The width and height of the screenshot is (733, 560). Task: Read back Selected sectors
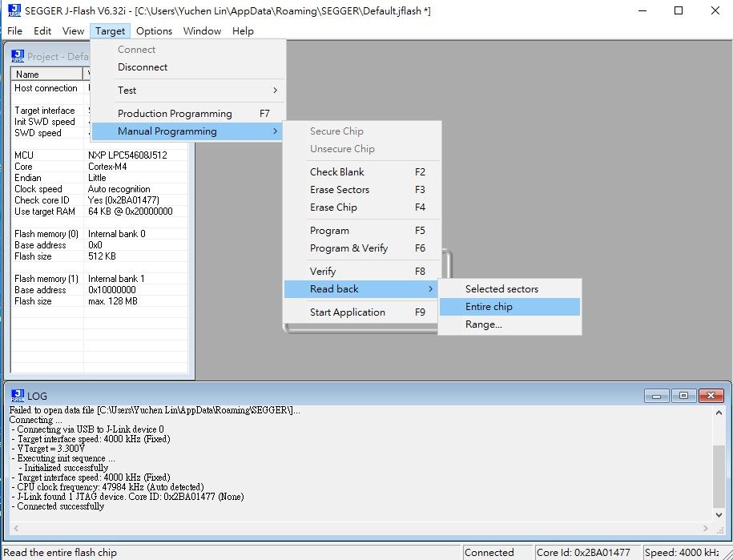coord(510,289)
